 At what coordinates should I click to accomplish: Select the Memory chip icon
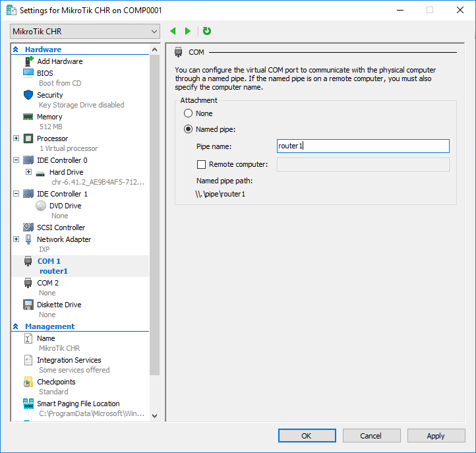coord(28,117)
